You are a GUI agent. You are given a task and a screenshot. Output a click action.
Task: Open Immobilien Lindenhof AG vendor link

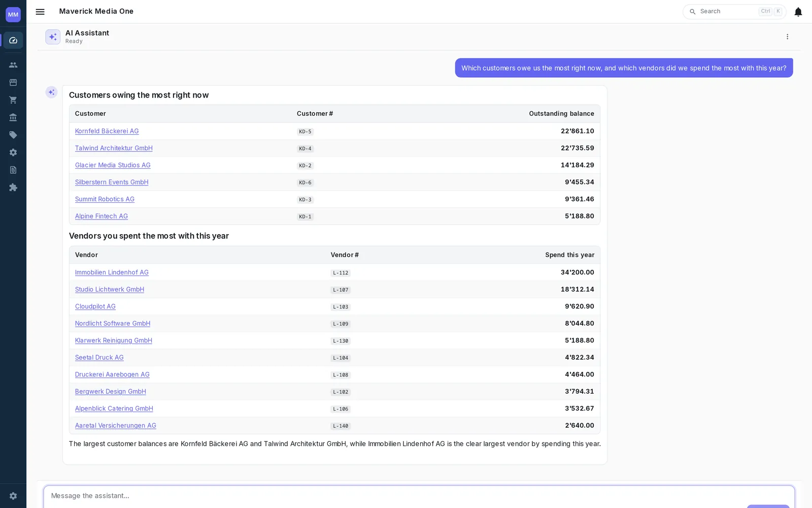click(112, 272)
